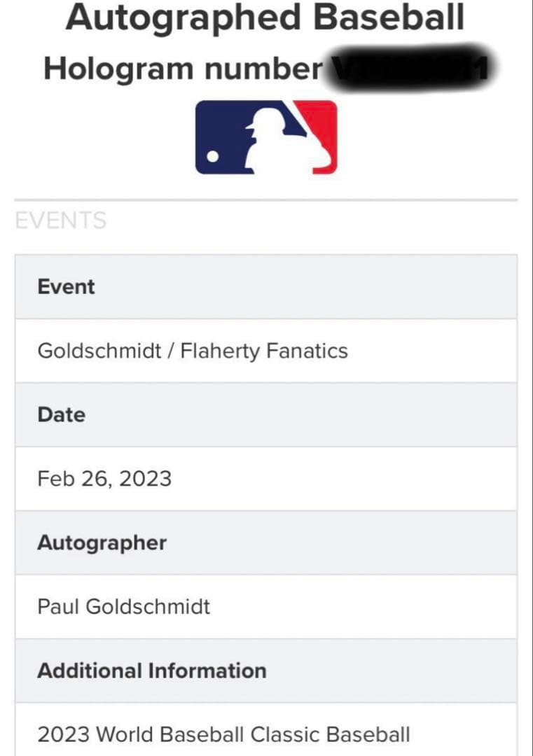Select the Autographed Baseball title
533x756 pixels.
pos(265,17)
